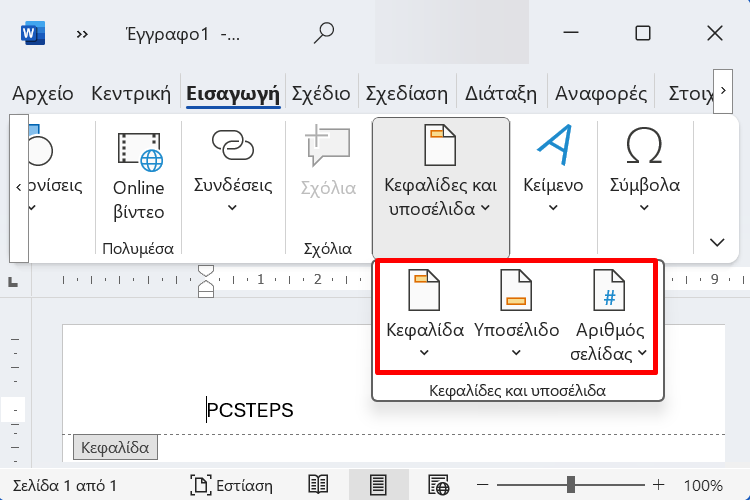The height and width of the screenshot is (500, 750).
Task: Select the Εισαγωγή tab
Action: pyautogui.click(x=233, y=93)
